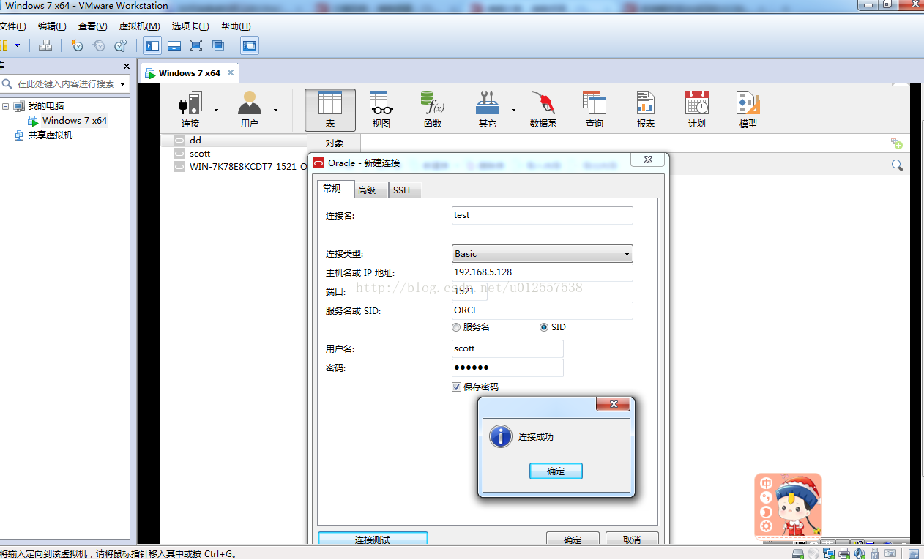Toggle the VMware thumbnail bar icon

(174, 45)
